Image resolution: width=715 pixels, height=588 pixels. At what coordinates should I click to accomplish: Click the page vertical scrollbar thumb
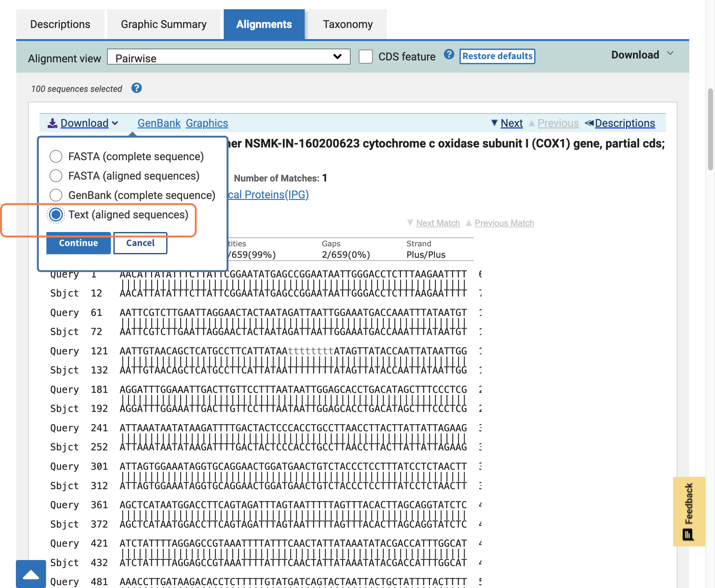click(x=711, y=129)
